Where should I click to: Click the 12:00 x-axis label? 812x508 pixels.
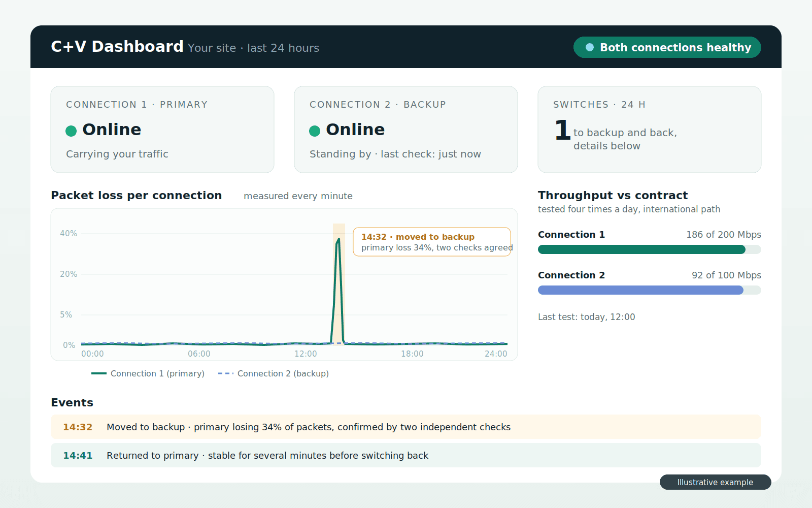pyautogui.click(x=306, y=354)
